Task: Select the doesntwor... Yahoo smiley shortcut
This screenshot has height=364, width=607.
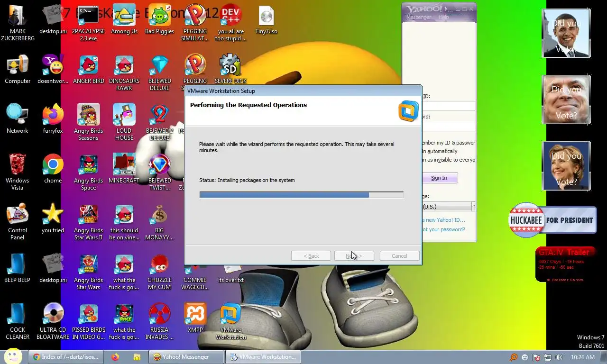Action: (x=53, y=69)
